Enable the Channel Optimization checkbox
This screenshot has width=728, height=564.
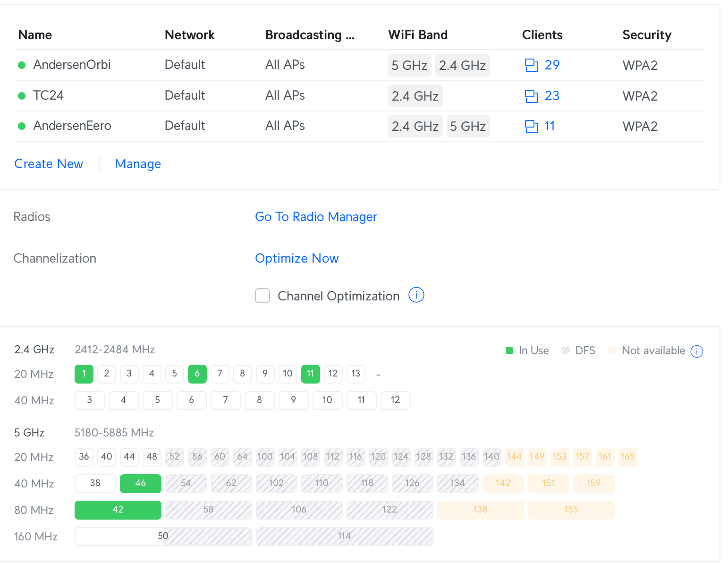click(262, 296)
